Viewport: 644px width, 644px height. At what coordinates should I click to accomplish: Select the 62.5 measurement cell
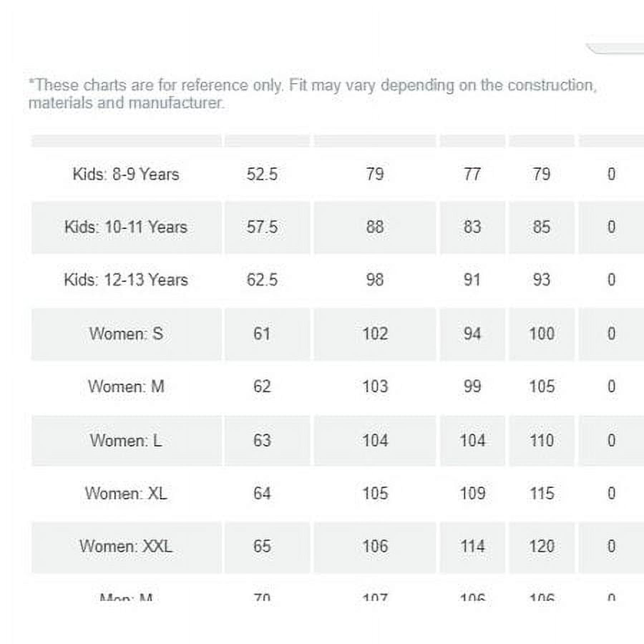(262, 280)
